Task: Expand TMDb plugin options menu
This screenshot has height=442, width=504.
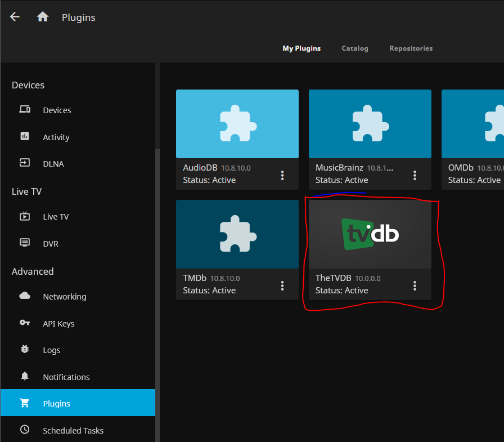Action: (x=282, y=285)
